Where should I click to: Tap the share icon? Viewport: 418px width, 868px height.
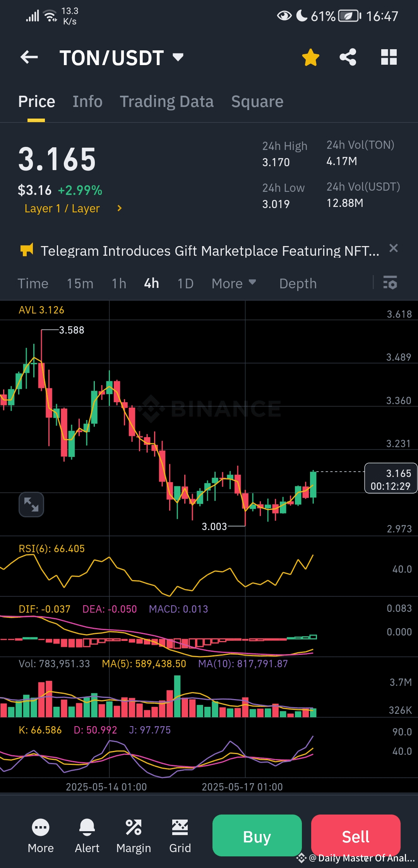(x=348, y=57)
